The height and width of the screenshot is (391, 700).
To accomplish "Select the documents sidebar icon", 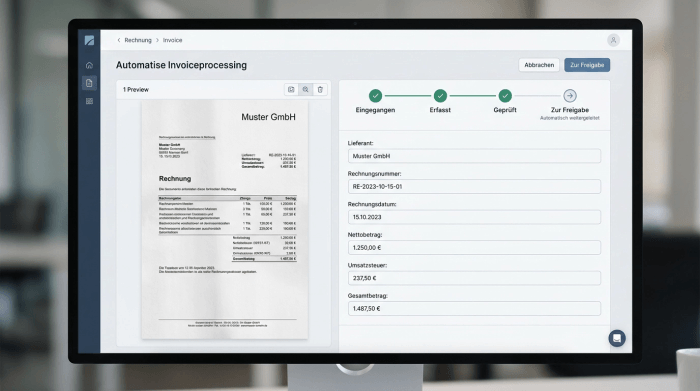I will coord(89,83).
